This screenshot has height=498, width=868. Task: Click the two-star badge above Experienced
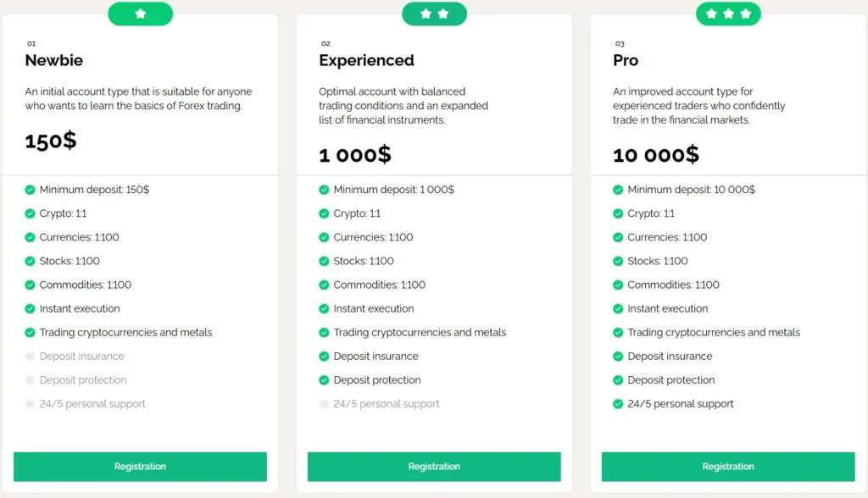[434, 14]
